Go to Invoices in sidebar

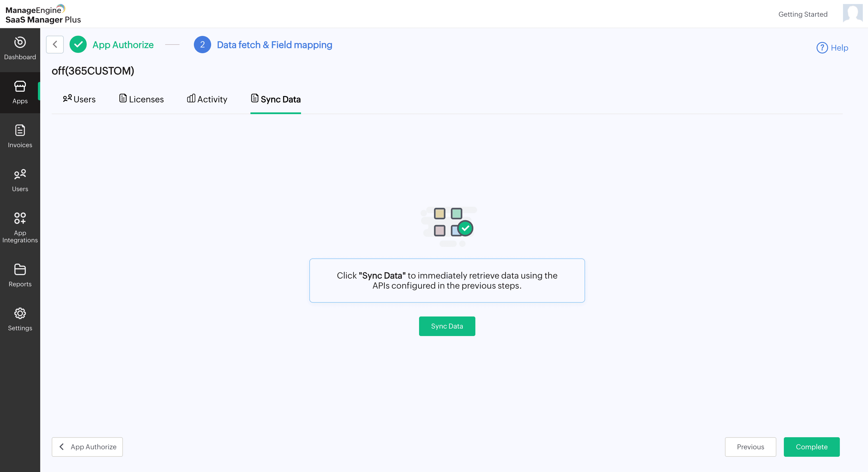click(x=20, y=136)
